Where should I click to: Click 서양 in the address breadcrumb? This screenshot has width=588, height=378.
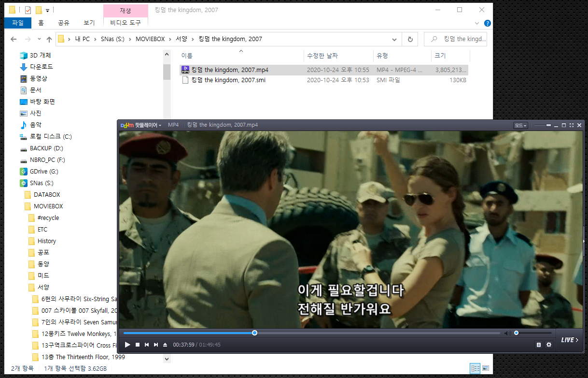(182, 39)
